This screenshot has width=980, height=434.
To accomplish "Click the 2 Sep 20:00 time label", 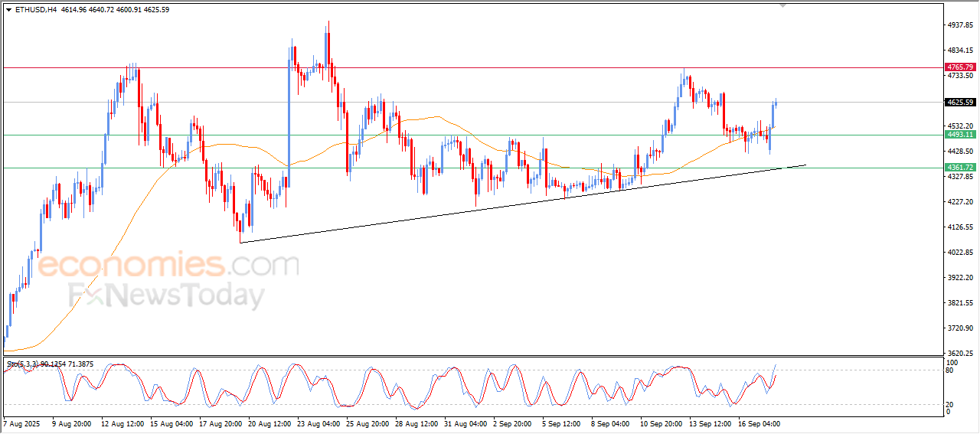I will 514,423.
